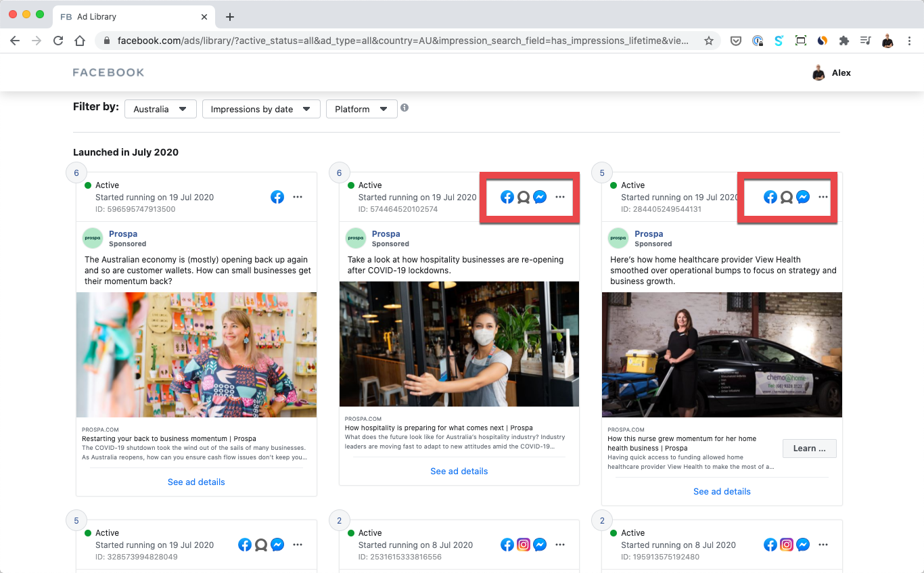Viewport: 924px width, 573px height.
Task: Click Facebook icon on ad ID 195913575192480
Action: coord(770,545)
